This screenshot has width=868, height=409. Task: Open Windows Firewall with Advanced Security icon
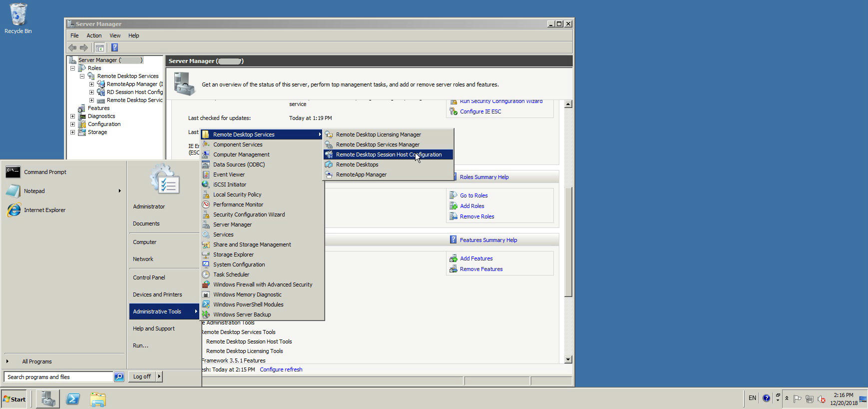click(x=206, y=284)
